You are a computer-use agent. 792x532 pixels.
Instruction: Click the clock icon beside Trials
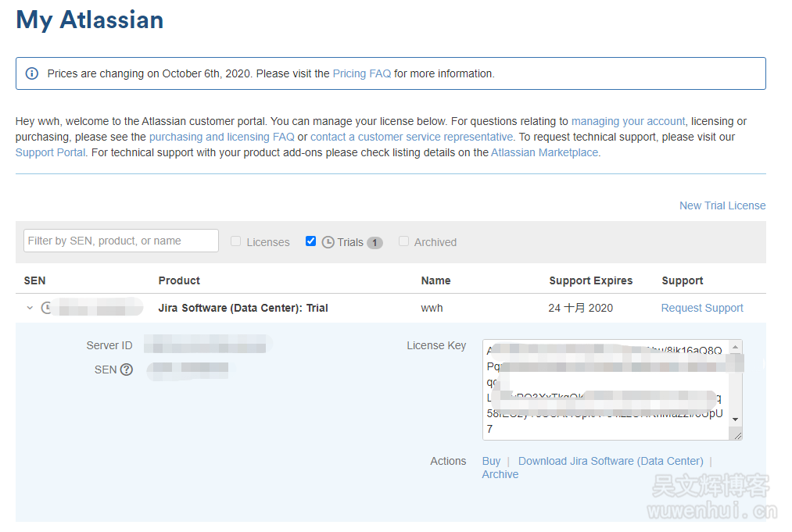pyautogui.click(x=328, y=242)
